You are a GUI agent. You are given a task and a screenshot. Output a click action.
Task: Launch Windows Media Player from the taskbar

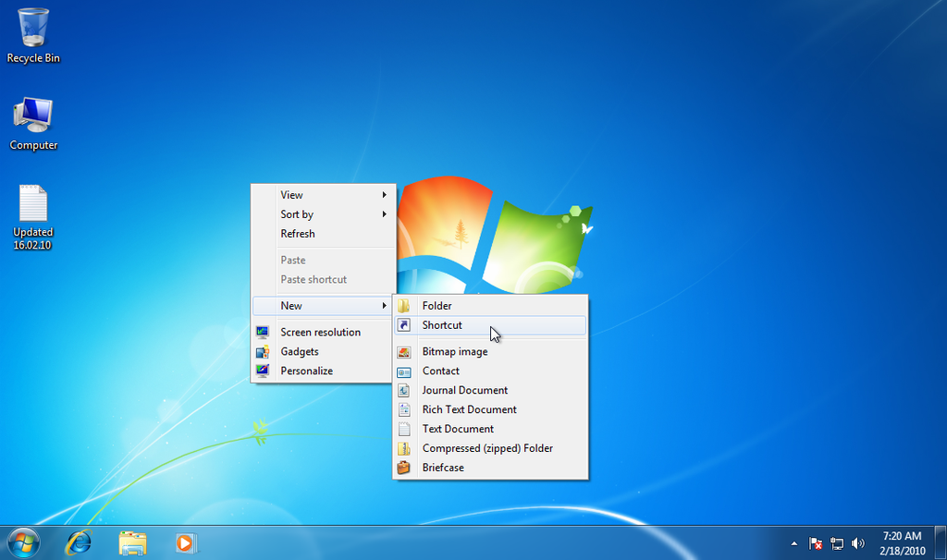pyautogui.click(x=185, y=542)
